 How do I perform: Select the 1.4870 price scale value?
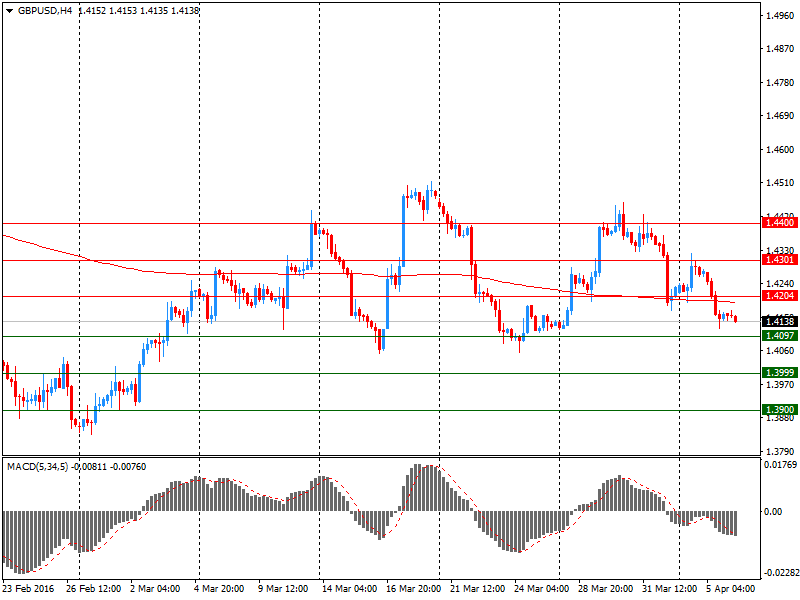click(x=780, y=48)
